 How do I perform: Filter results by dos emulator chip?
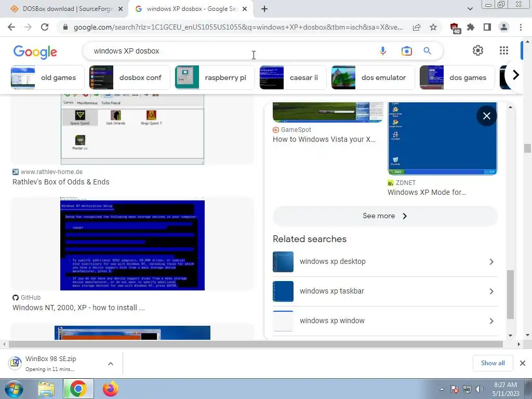click(373, 77)
